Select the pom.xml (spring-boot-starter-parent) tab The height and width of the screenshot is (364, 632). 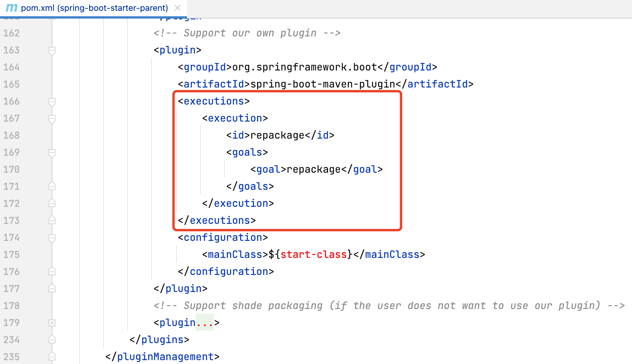coord(93,8)
